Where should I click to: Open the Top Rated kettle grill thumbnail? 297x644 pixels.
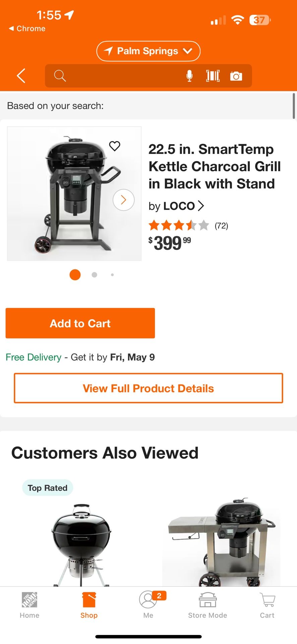point(81,543)
